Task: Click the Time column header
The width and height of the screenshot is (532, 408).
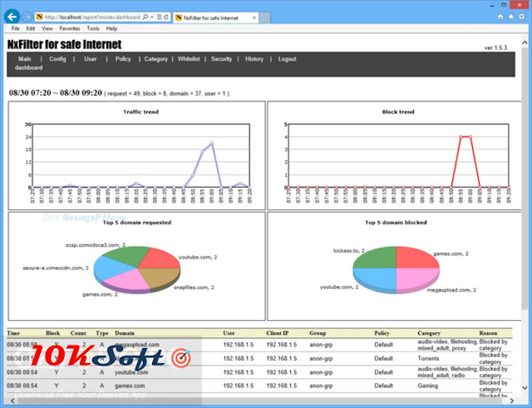Action: 13,333
